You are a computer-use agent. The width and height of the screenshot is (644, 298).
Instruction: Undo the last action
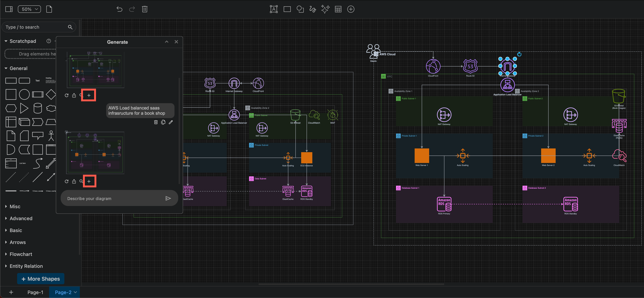coord(119,9)
